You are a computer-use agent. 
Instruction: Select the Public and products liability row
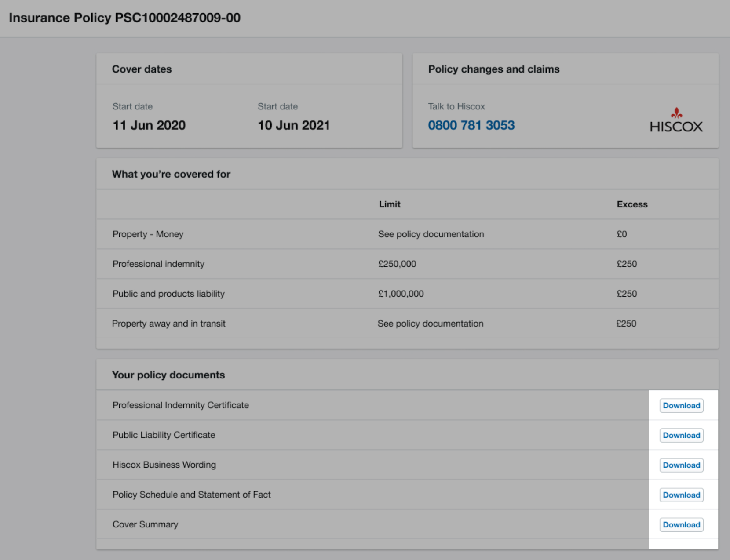coord(168,294)
